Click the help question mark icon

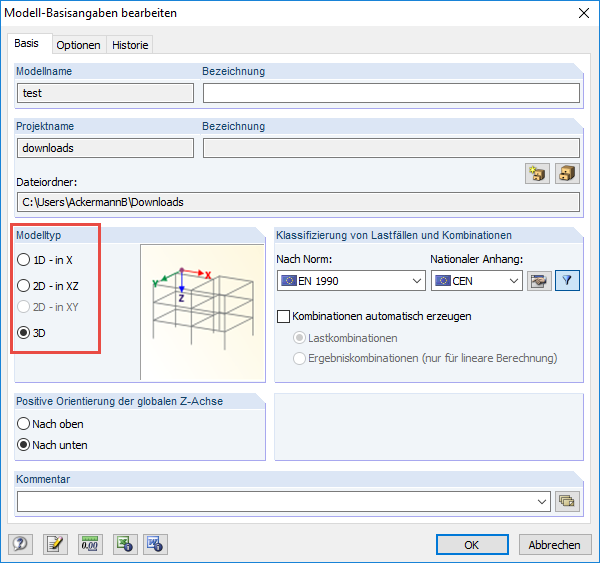coord(20,544)
